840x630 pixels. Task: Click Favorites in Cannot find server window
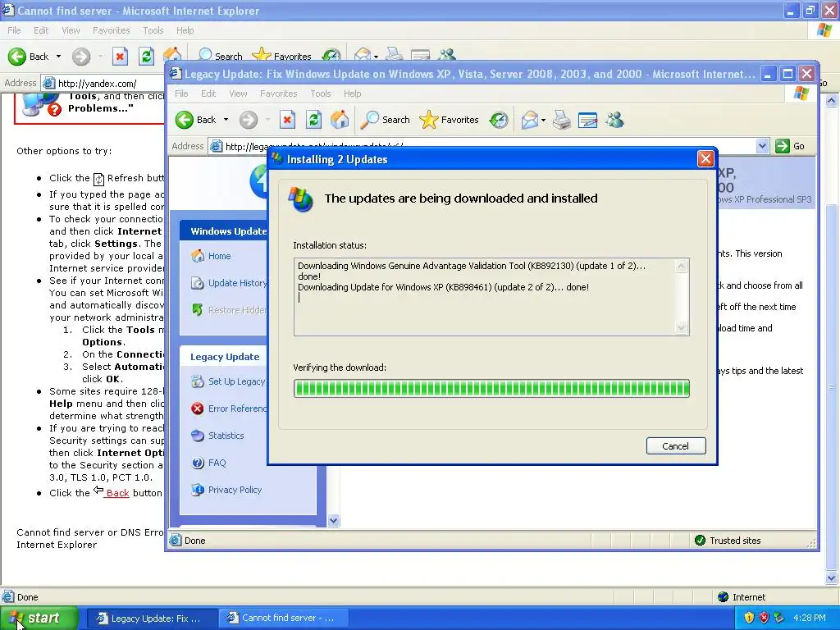[x=282, y=55]
